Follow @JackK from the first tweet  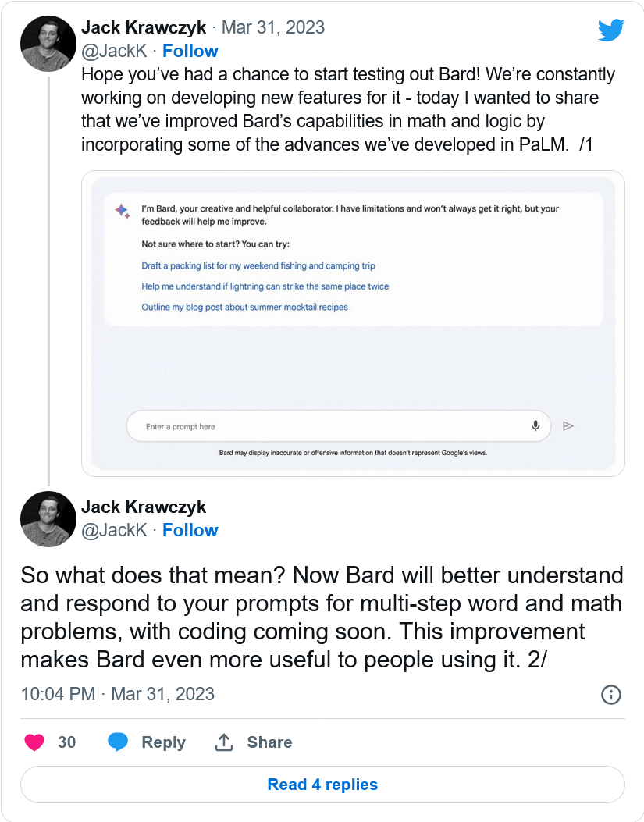coord(190,51)
